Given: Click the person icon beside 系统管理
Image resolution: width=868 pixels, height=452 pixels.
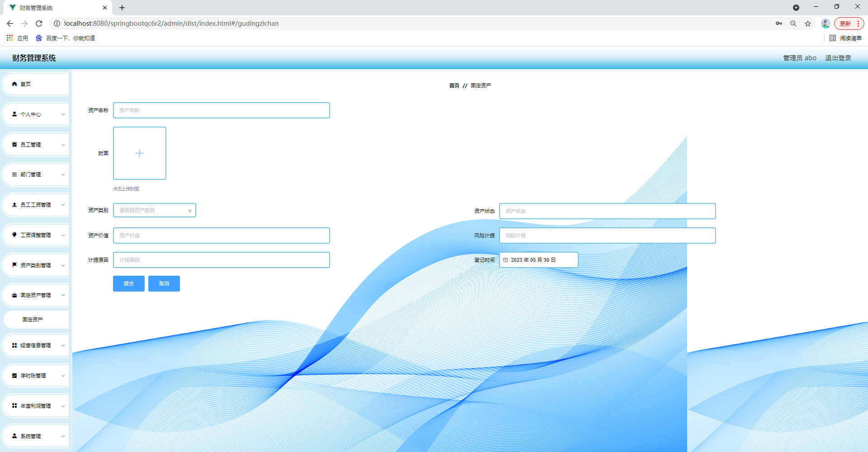Looking at the screenshot, I should click(14, 436).
